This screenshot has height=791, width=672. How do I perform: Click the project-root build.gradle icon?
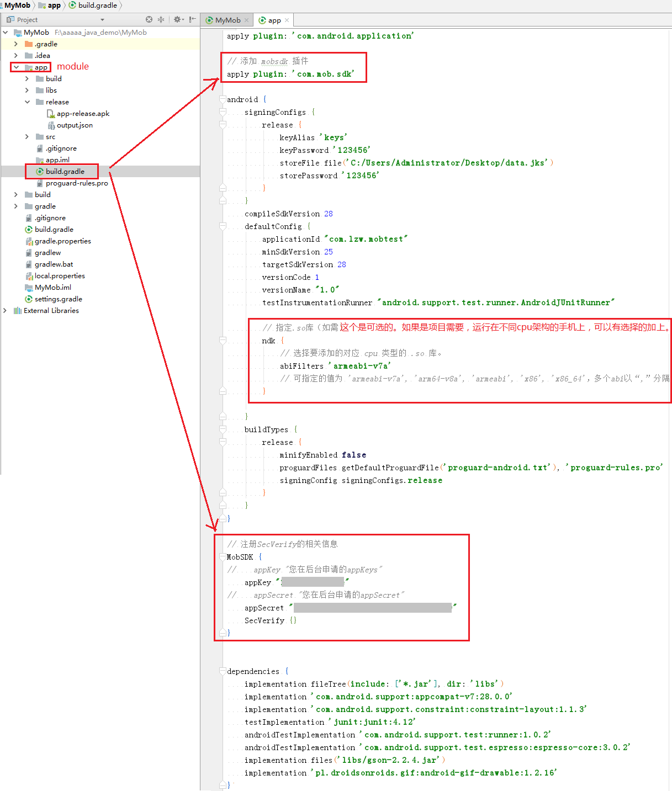29,230
